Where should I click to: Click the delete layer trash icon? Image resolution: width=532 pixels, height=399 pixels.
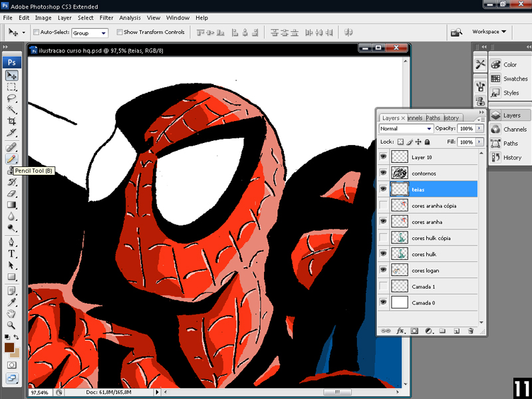[x=471, y=331]
